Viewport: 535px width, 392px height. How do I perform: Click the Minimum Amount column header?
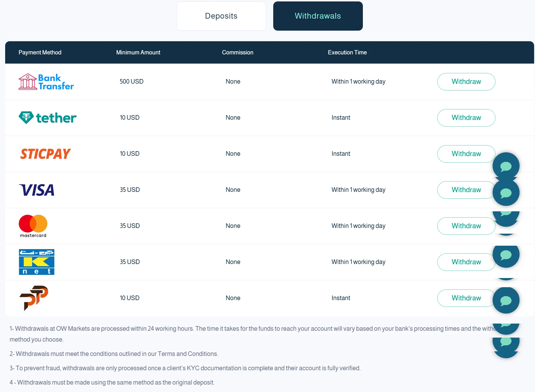pos(138,52)
